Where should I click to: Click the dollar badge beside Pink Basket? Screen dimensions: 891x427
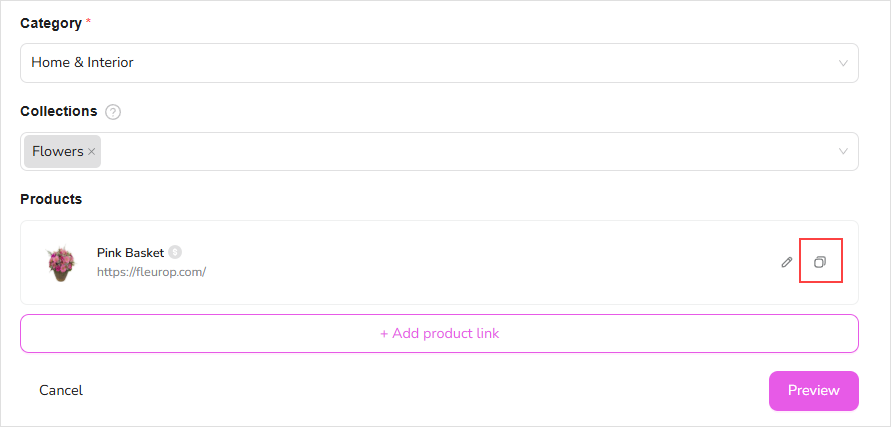175,252
